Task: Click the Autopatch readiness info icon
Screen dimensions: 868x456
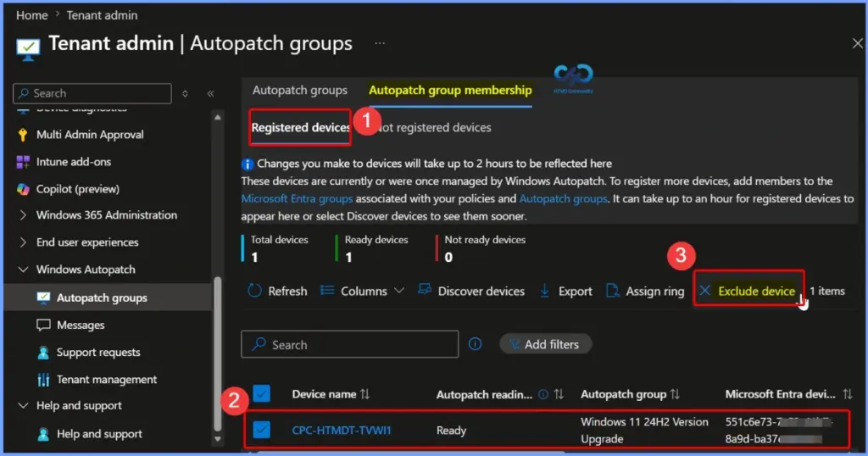Action: 543,394
